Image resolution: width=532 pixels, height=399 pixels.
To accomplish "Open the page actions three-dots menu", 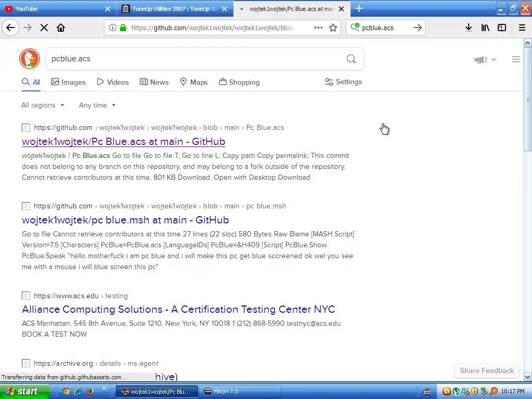I will coord(318,28).
